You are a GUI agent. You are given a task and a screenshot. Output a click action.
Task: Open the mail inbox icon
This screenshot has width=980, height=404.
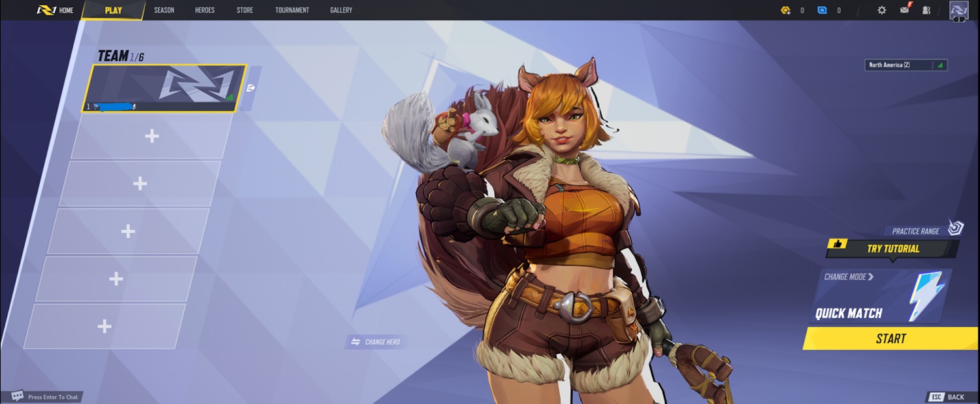click(904, 10)
